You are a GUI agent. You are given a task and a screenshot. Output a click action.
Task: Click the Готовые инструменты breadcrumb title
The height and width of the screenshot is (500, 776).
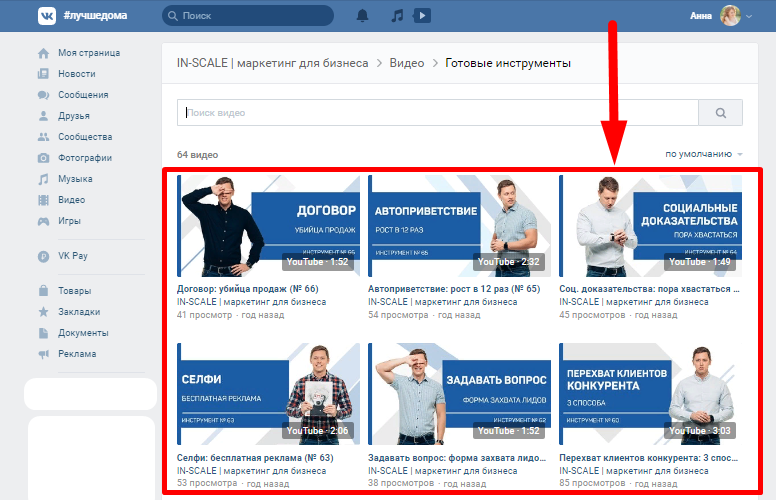508,63
